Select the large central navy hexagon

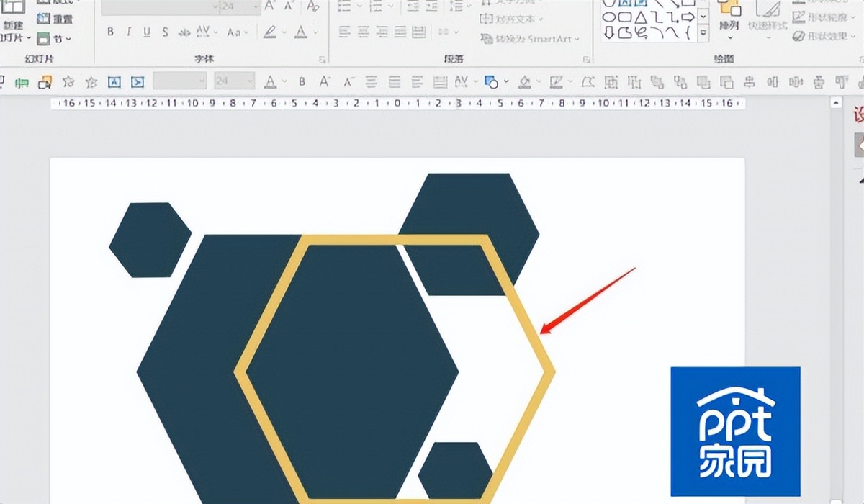coord(353,372)
